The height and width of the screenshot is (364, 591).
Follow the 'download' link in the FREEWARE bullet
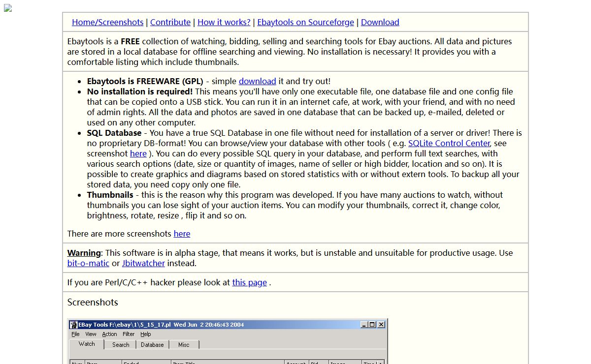[257, 81]
